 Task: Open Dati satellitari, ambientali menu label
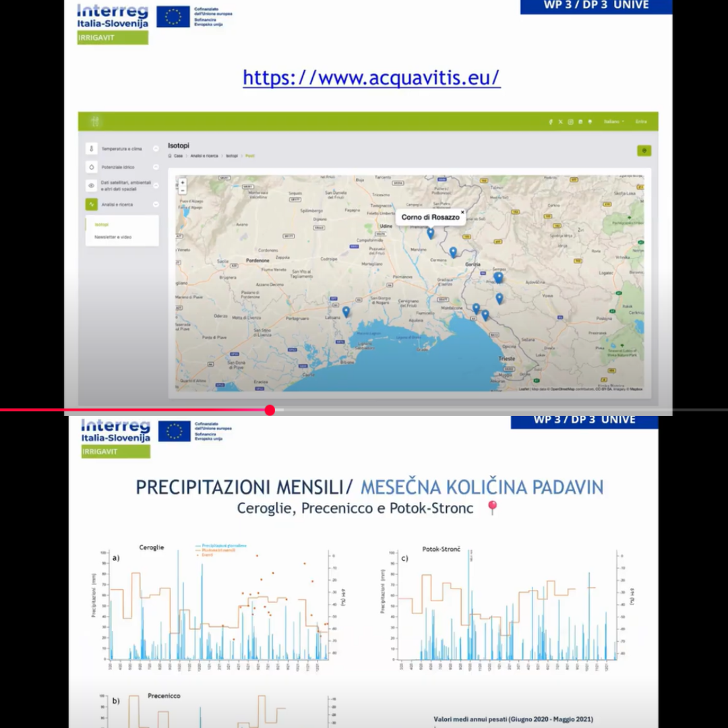(126, 186)
